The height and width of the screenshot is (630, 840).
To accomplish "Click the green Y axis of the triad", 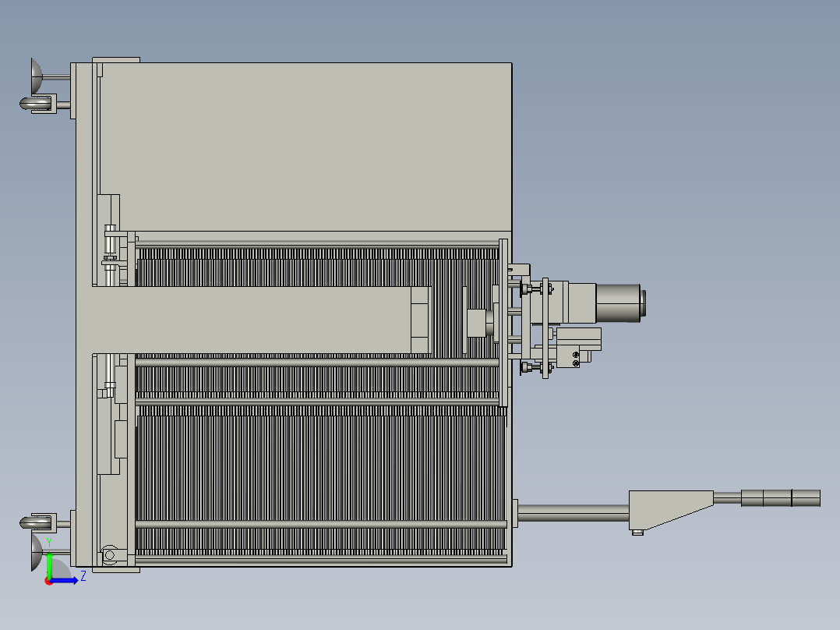I will click(x=49, y=565).
